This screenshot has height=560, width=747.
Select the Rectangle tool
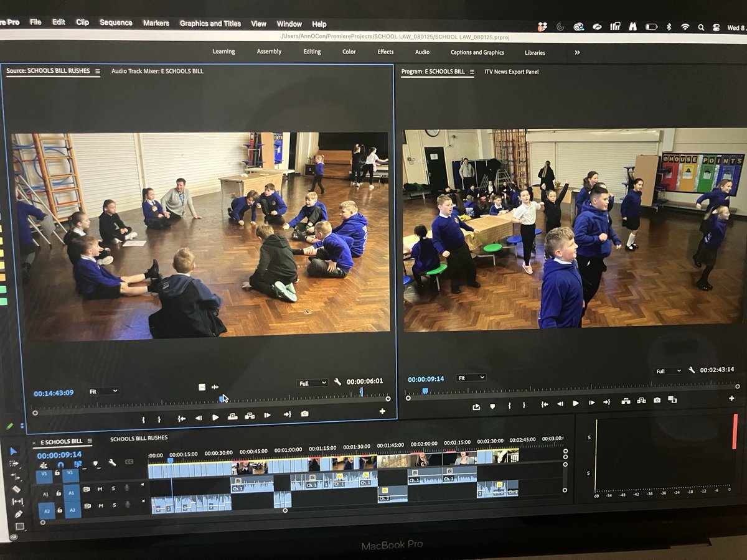pyautogui.click(x=20, y=526)
